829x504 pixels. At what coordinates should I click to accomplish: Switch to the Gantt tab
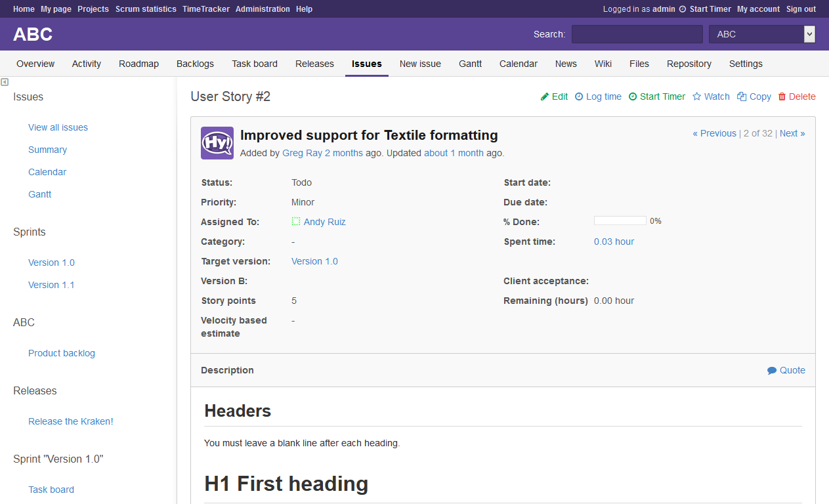(x=470, y=64)
